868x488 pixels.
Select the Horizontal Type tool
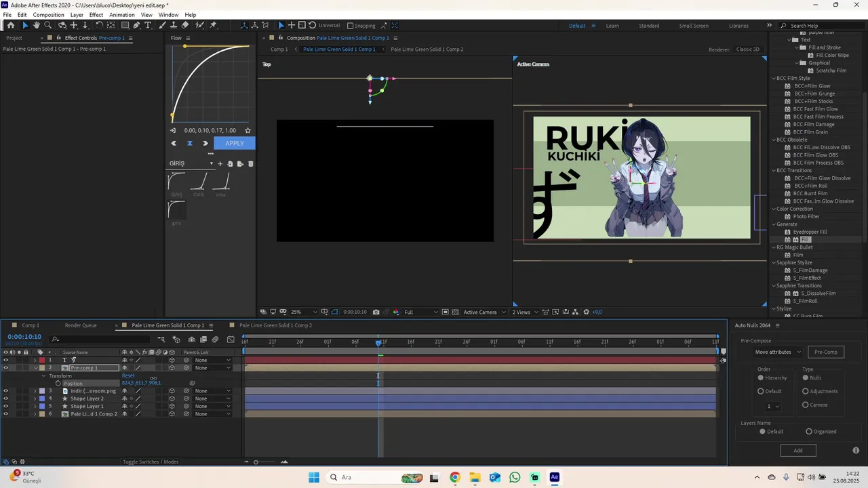coord(148,25)
